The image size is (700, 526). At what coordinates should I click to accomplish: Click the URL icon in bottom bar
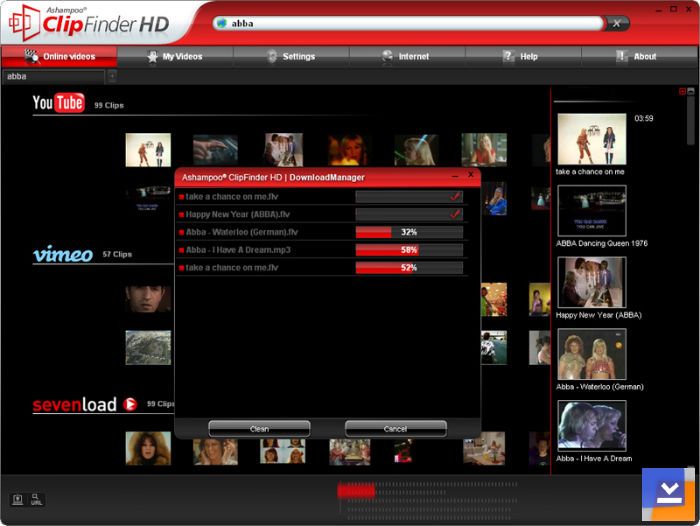[x=37, y=499]
